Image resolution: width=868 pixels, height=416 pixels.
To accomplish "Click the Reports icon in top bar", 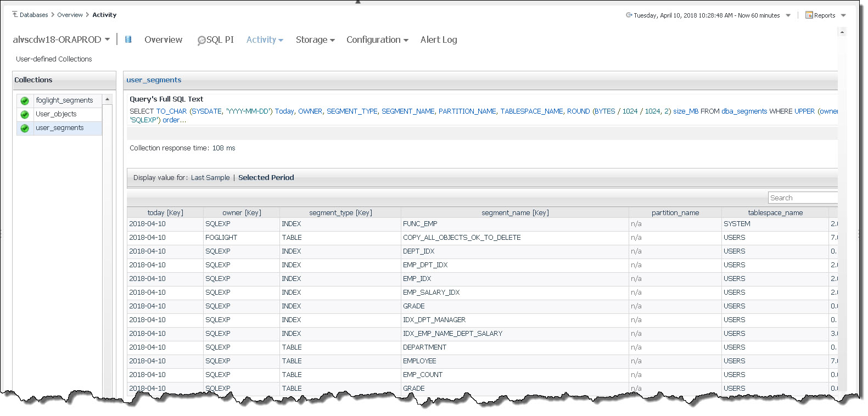I will click(x=809, y=15).
